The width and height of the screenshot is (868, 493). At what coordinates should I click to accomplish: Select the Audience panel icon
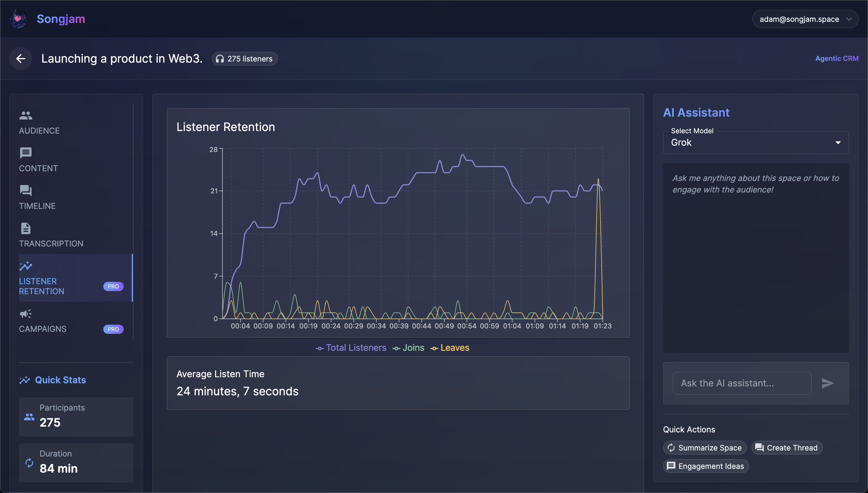26,116
